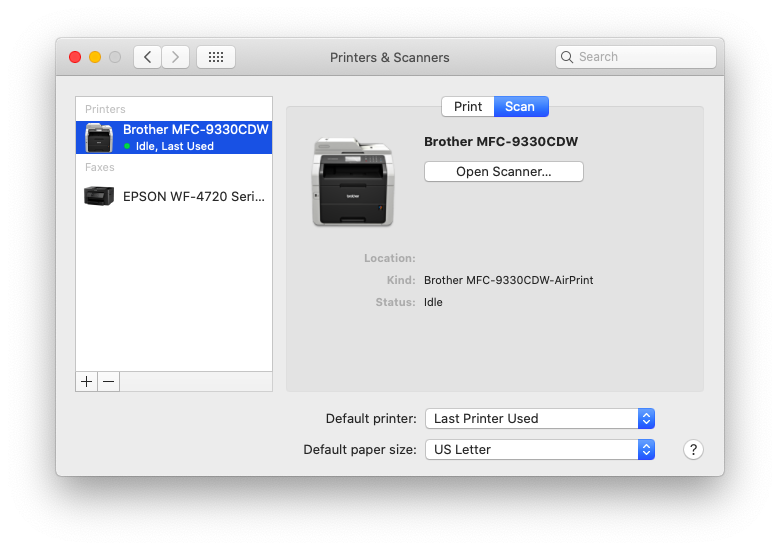Screen dimensions: 780x550
Task: Click the Search input field
Action: (x=636, y=57)
